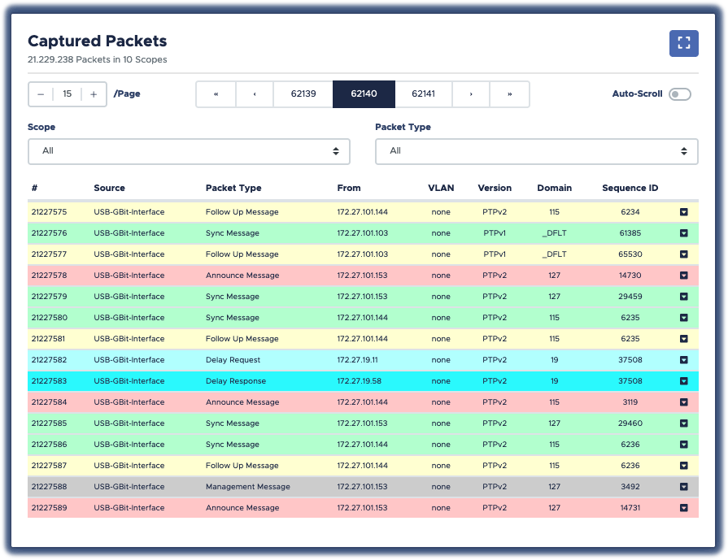Expand details for packet 21227578

tap(683, 276)
